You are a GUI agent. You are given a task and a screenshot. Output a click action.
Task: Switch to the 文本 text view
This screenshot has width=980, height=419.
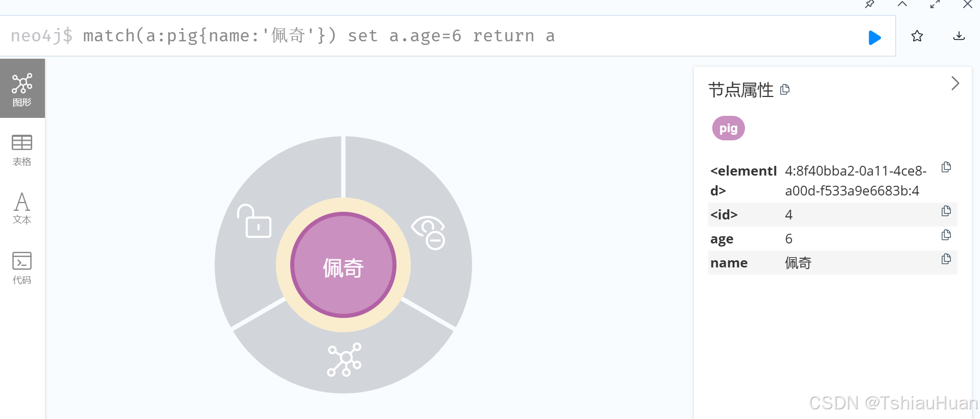click(22, 208)
